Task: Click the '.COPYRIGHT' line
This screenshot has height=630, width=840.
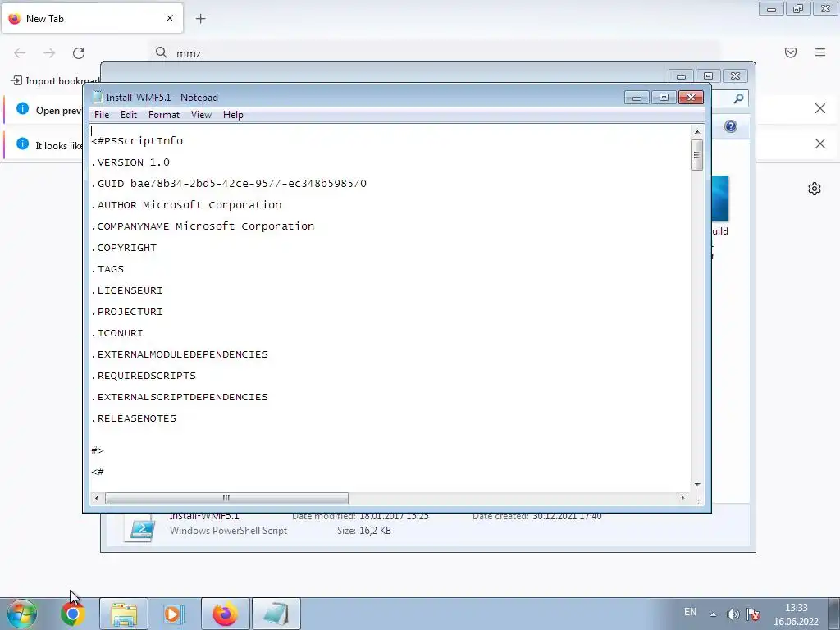Action: coord(124,248)
